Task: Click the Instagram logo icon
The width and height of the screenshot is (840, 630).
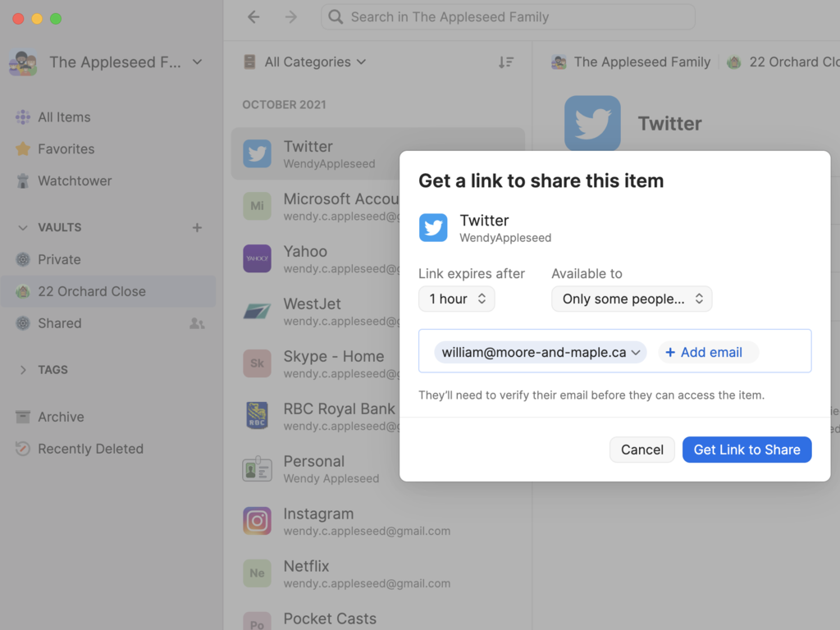Action: [257, 521]
